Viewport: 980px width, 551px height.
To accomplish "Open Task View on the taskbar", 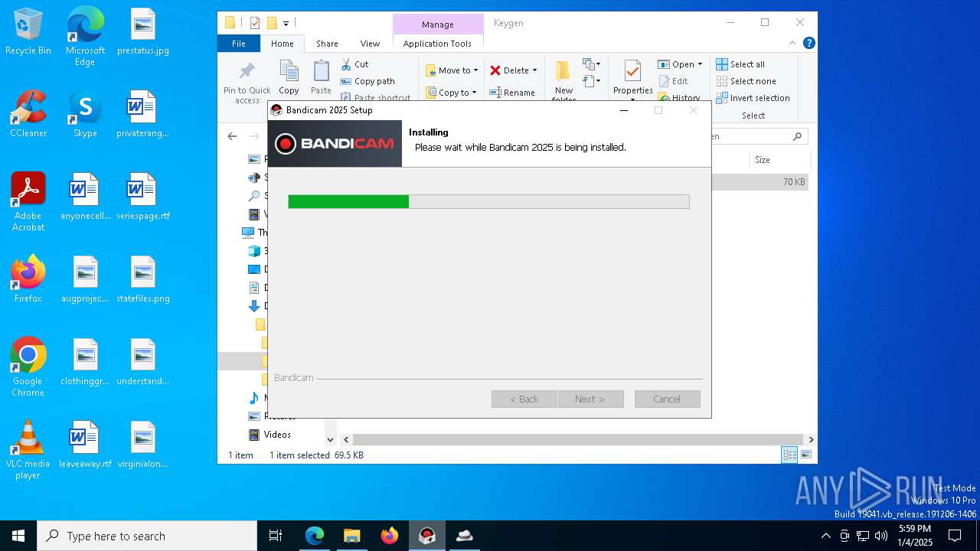I will point(276,536).
